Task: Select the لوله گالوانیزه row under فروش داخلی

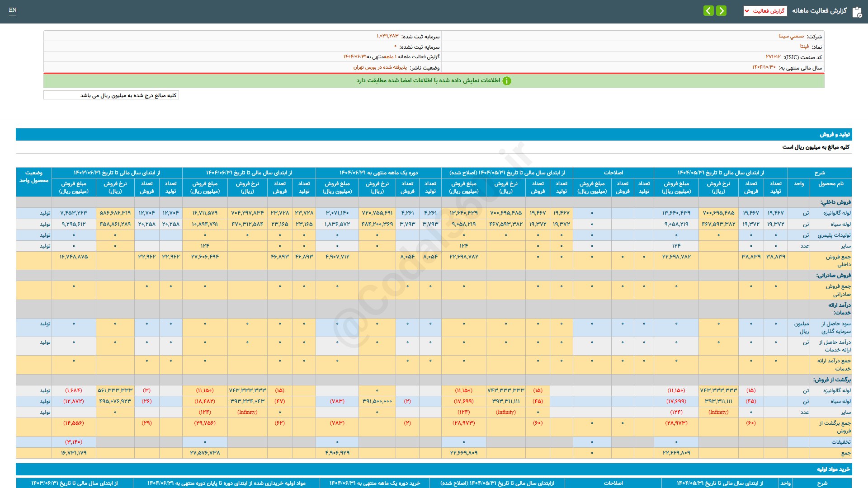Action: (x=836, y=213)
